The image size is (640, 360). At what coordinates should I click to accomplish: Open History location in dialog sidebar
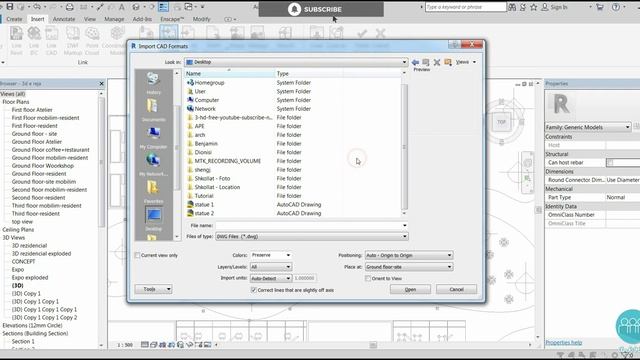tap(153, 82)
